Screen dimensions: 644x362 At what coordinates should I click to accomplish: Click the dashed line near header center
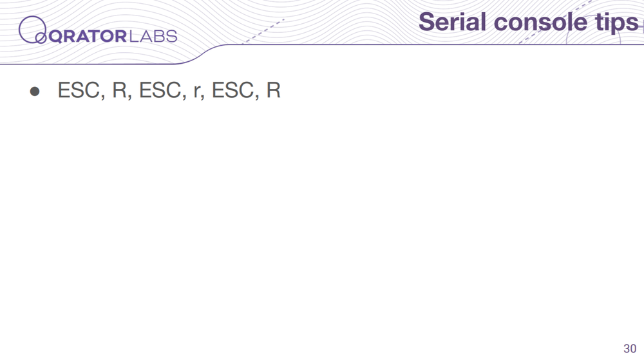263,31
